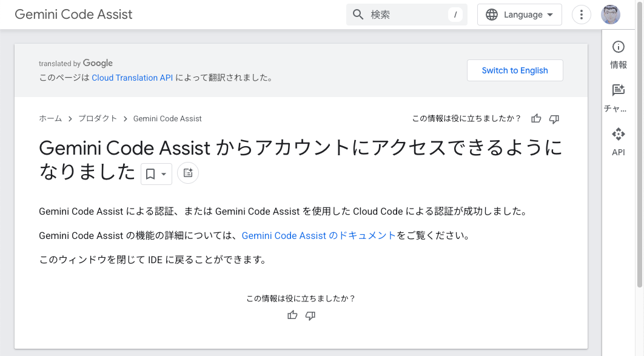Open Gemini Code Assist breadcrumb link

(x=167, y=119)
